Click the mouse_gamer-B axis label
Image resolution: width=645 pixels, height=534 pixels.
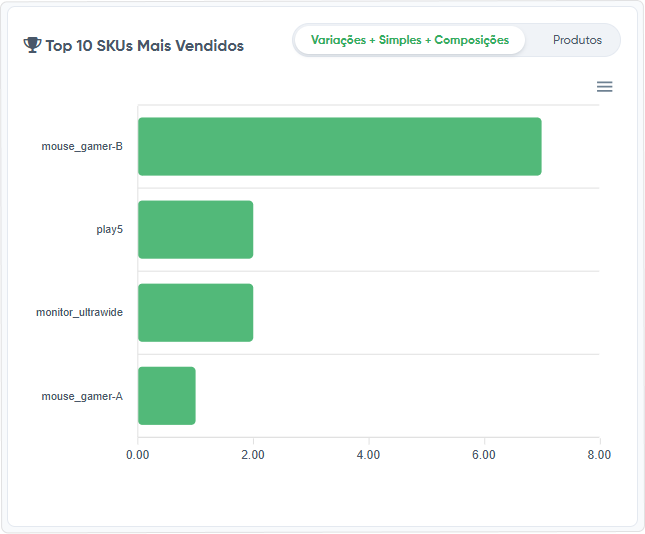coord(82,146)
